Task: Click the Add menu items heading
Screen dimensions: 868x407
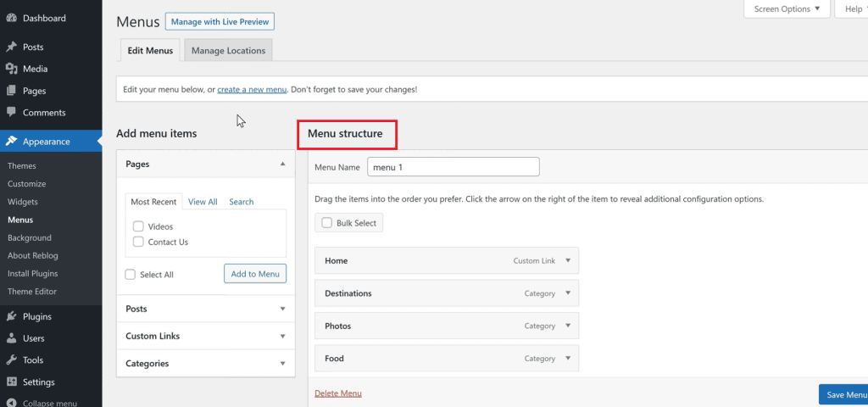Action: coord(157,133)
